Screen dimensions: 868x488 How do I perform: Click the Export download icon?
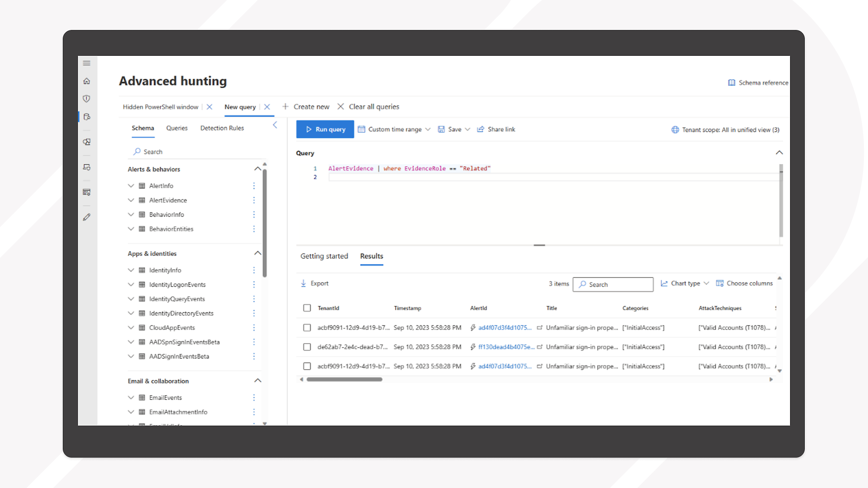pos(304,283)
